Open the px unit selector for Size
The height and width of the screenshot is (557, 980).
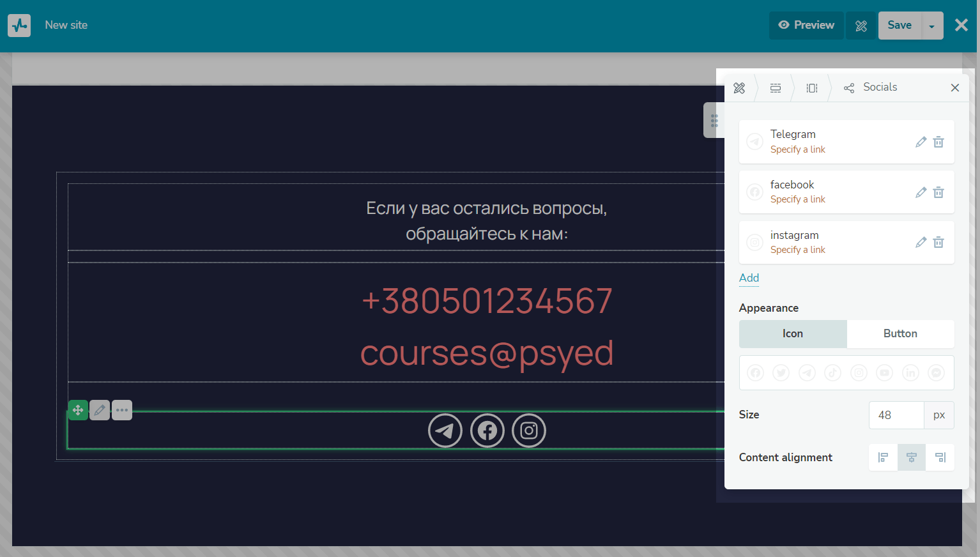tap(938, 415)
